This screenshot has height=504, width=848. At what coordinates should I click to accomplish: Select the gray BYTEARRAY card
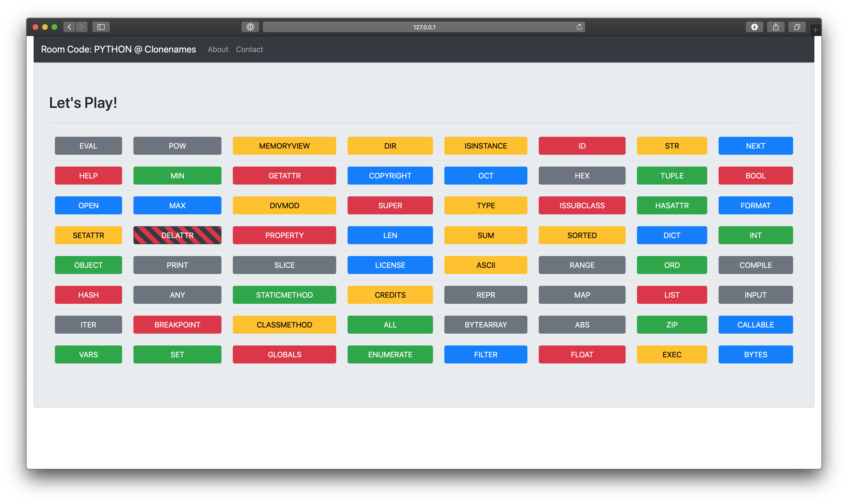[486, 325]
